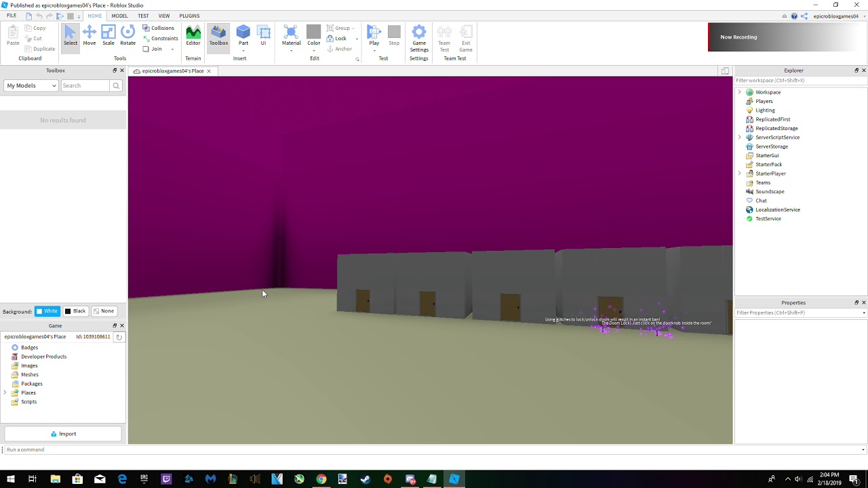The height and width of the screenshot is (488, 868).
Task: Click the Import button
Action: [63, 434]
